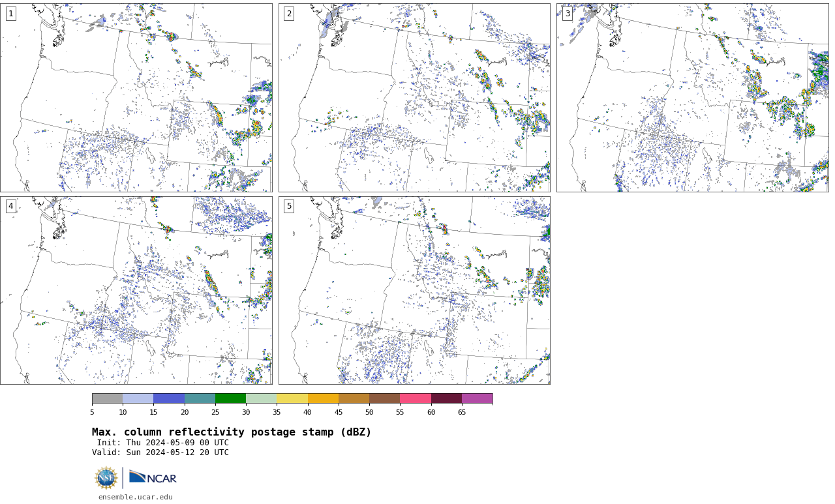
Task: Open ensemble member 4 reflectivity map
Action: click(136, 291)
